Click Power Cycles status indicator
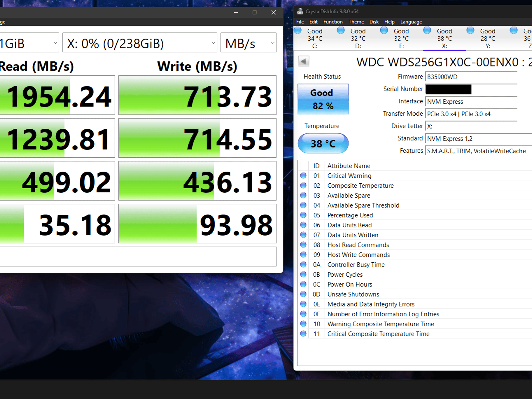The width and height of the screenshot is (532, 399). point(303,274)
